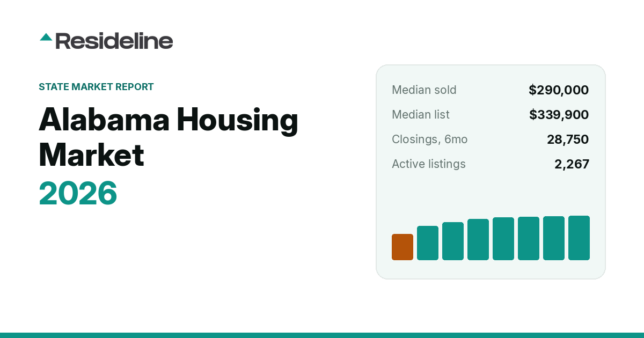Select the Closings, 6mo label

pos(429,139)
